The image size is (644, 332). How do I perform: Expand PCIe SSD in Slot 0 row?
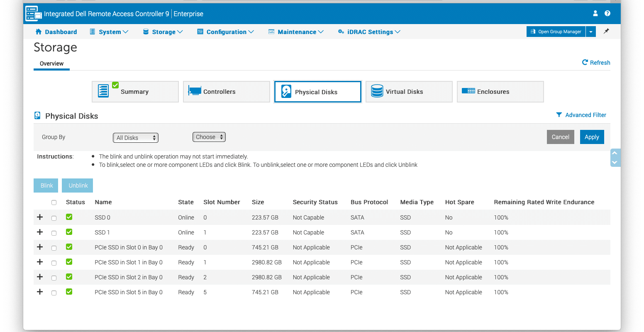(40, 247)
